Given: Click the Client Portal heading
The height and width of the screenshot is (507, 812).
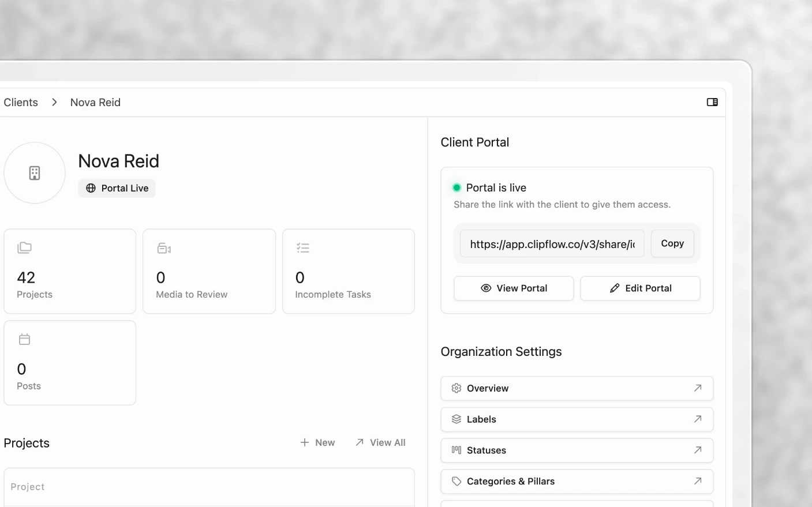Looking at the screenshot, I should 475,142.
